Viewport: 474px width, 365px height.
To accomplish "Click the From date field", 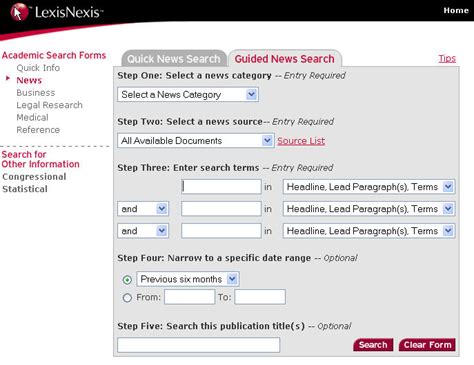I will (189, 297).
